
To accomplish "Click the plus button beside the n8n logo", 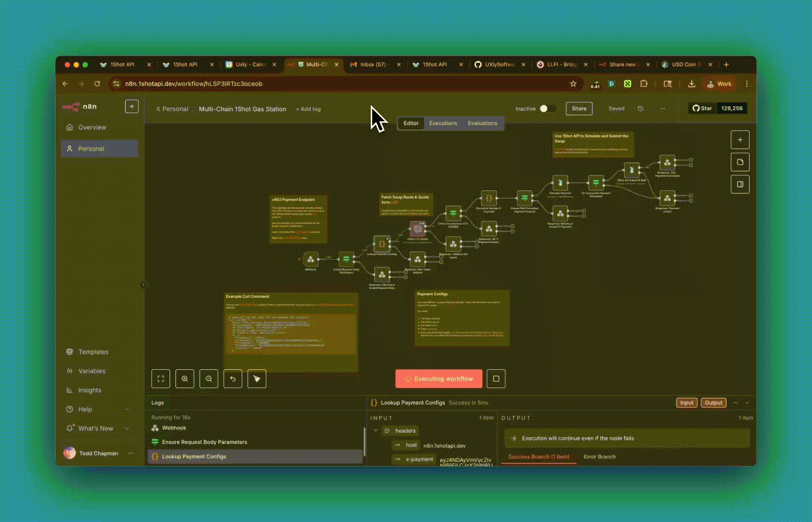I will coord(132,106).
